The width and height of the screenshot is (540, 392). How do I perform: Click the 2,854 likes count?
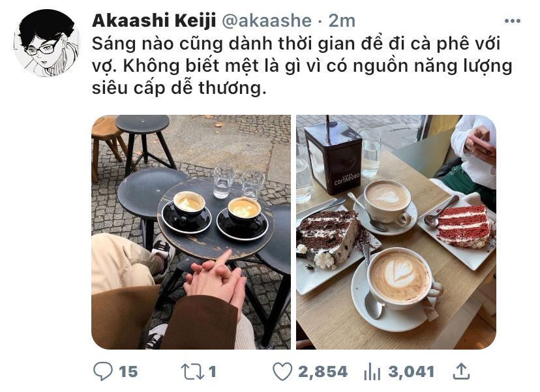(323, 372)
